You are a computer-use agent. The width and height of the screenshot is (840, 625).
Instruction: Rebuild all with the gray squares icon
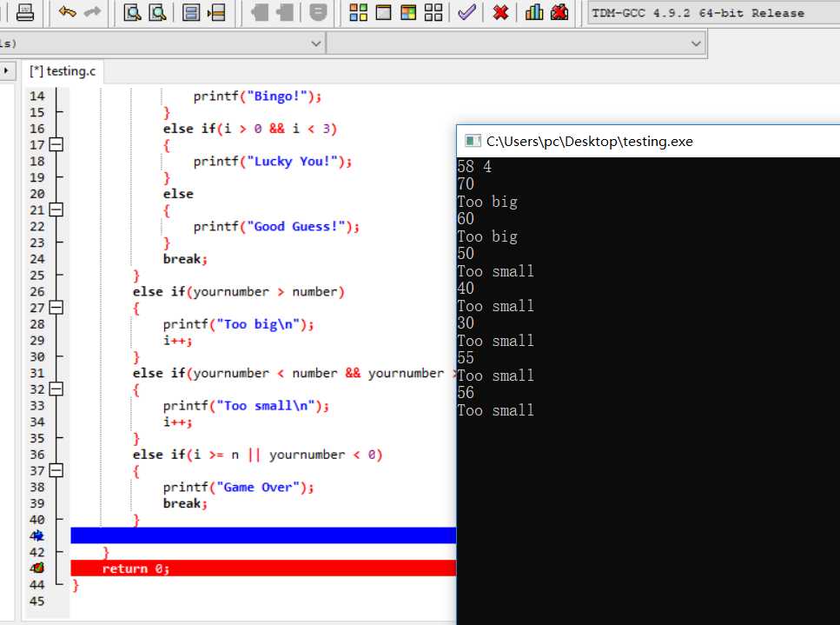(433, 12)
